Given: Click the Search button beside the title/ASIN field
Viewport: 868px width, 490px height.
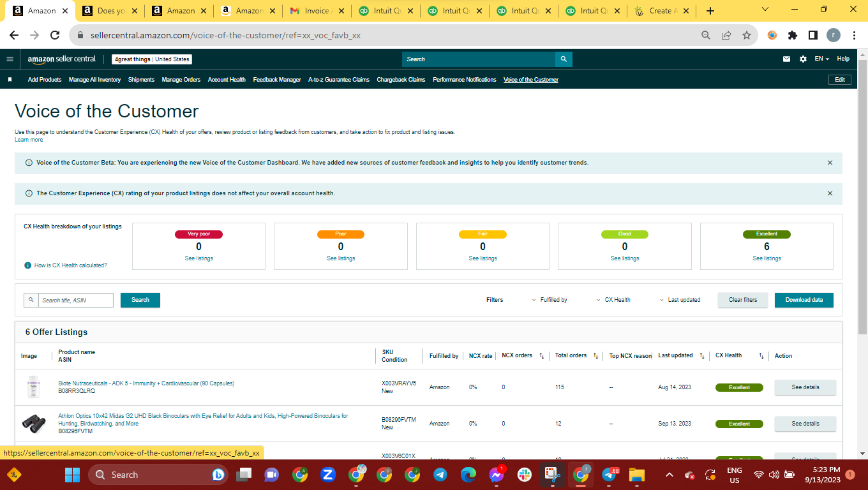Looking at the screenshot, I should point(140,300).
